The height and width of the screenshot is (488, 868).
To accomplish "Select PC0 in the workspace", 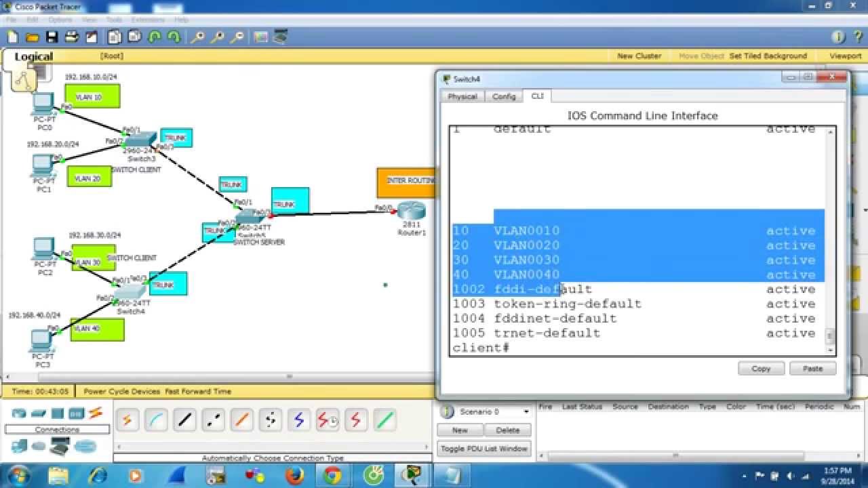I will click(x=43, y=104).
